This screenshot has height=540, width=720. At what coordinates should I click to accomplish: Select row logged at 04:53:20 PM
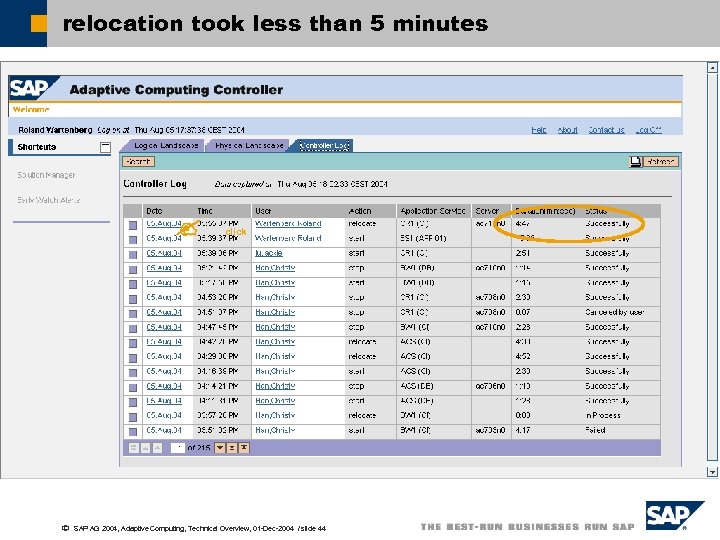(x=133, y=299)
